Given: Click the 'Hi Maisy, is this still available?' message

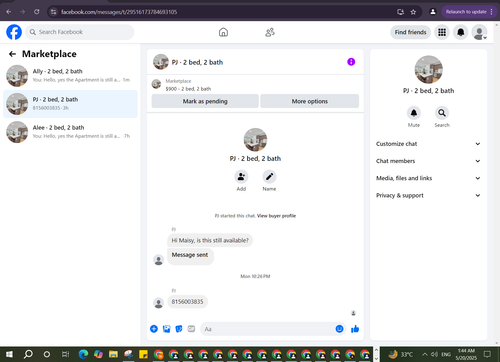Looking at the screenshot, I should 210,240.
